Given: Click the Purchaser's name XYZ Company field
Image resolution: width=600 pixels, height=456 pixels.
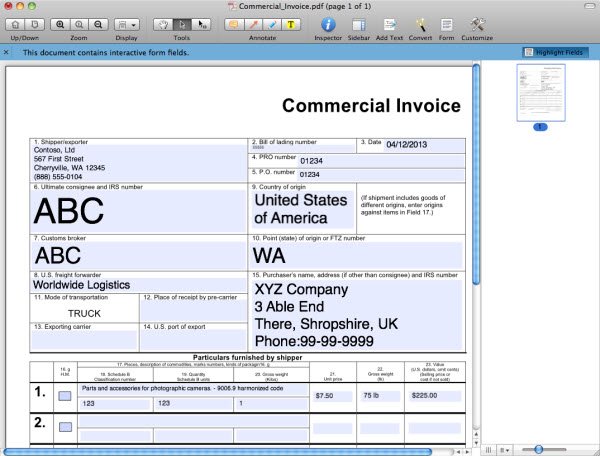Looking at the screenshot, I should coord(357,315).
